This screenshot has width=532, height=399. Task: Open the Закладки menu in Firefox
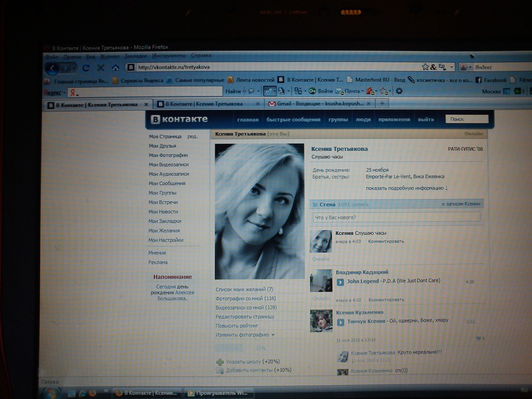135,56
